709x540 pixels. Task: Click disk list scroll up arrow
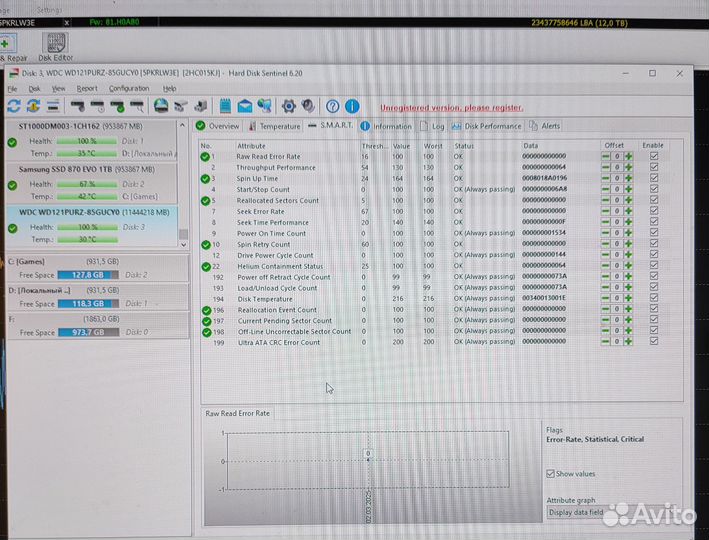[182, 125]
